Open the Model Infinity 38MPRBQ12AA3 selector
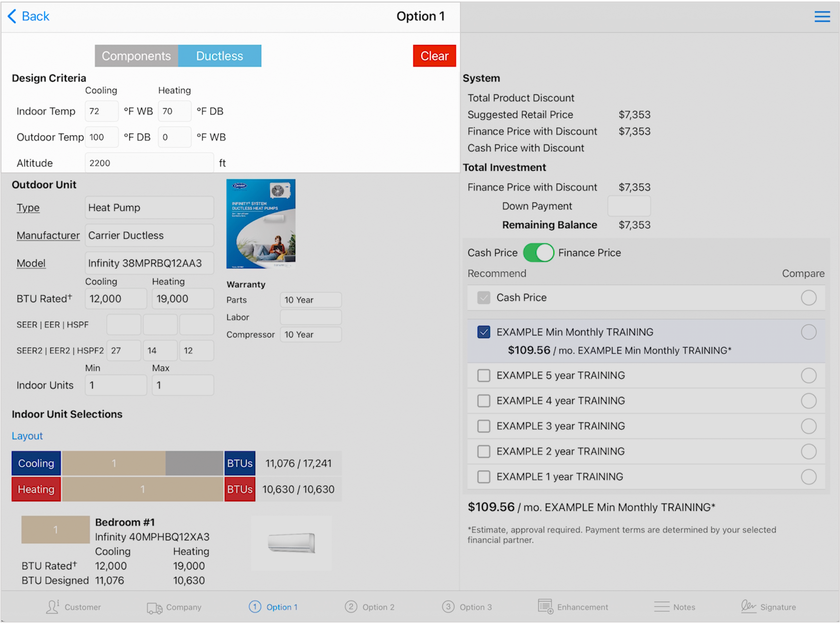 point(149,263)
